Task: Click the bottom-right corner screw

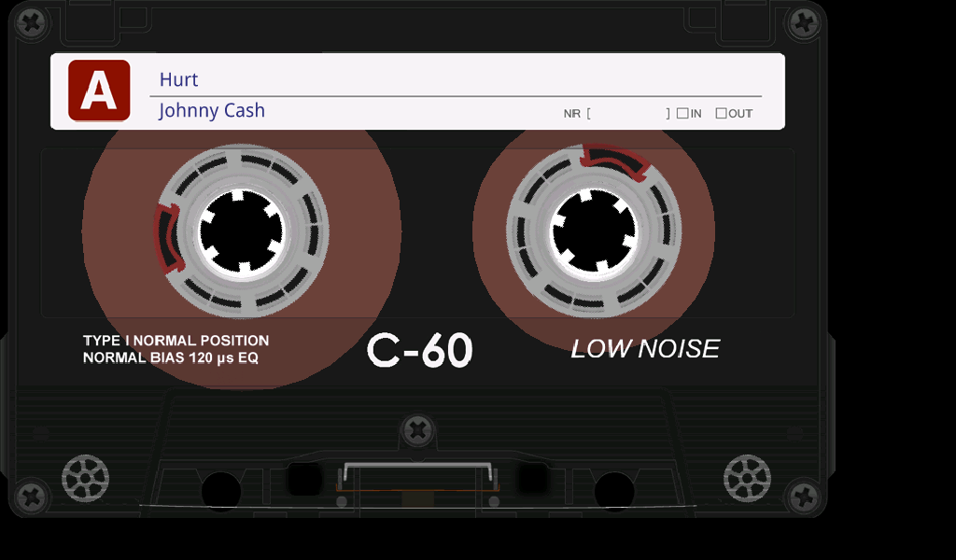Action: point(804,495)
